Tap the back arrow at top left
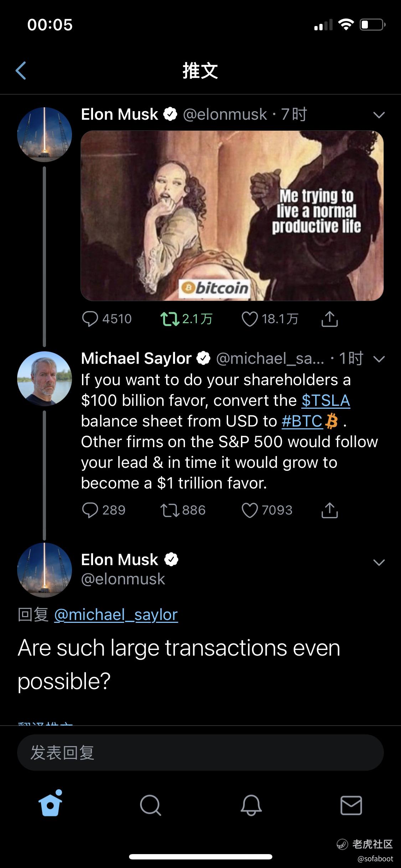Screen dimensions: 401x868 click(21, 71)
